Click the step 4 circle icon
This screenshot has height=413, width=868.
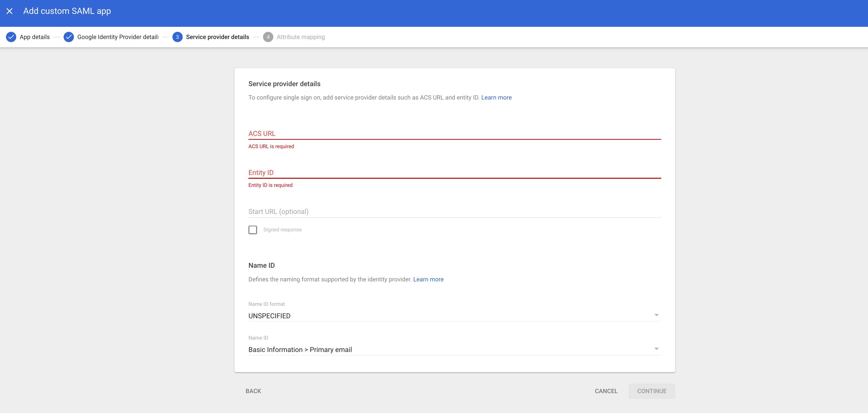point(268,37)
